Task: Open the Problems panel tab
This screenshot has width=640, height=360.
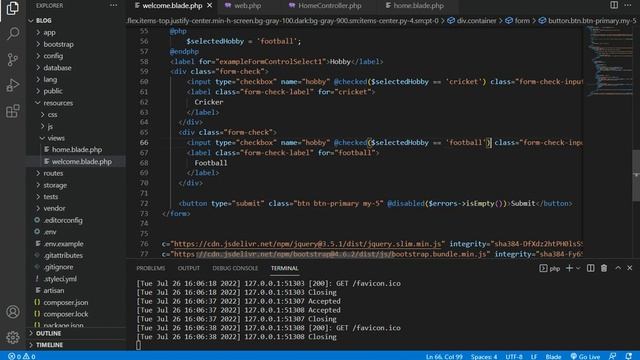Action: pos(151,268)
